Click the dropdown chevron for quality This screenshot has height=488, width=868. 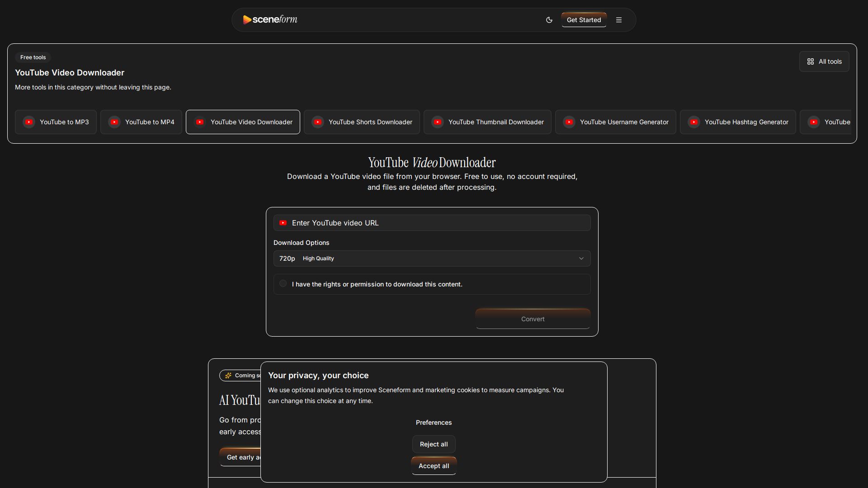click(x=581, y=258)
